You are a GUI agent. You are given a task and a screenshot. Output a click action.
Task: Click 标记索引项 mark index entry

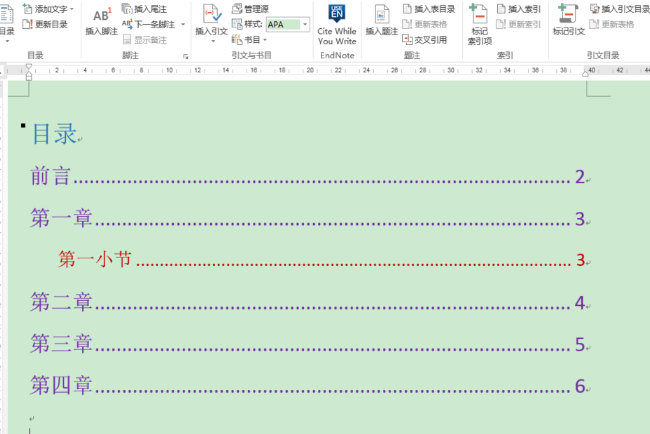tap(480, 24)
